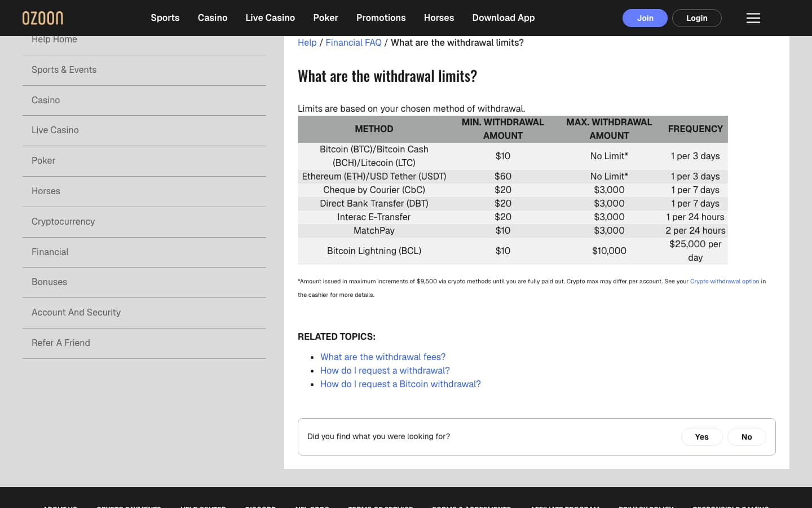Select Download App in the header

pos(504,17)
